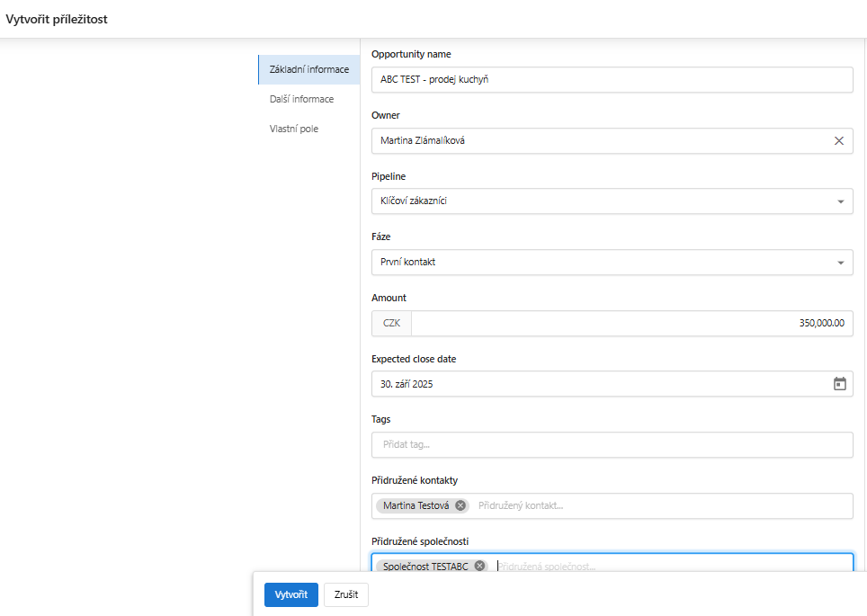Expand the Pipeline dropdown arrow

coord(840,201)
